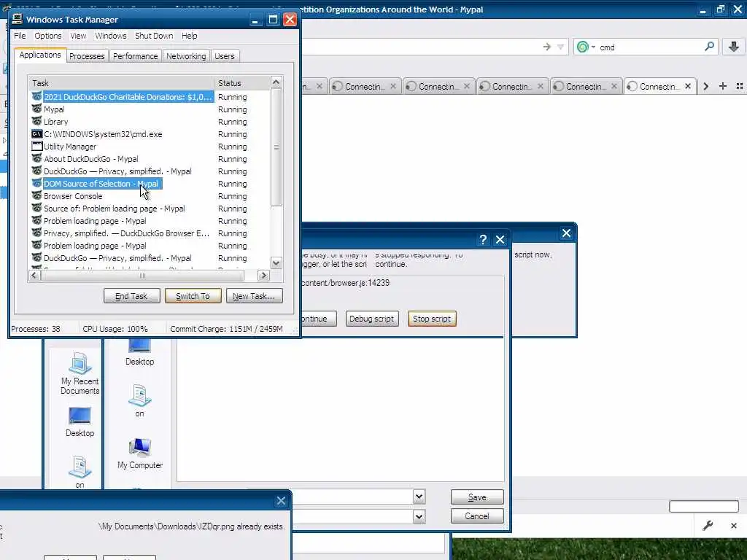Viewport: 747px width, 560px height.
Task: Click the cmd.exe console icon
Action: click(36, 134)
